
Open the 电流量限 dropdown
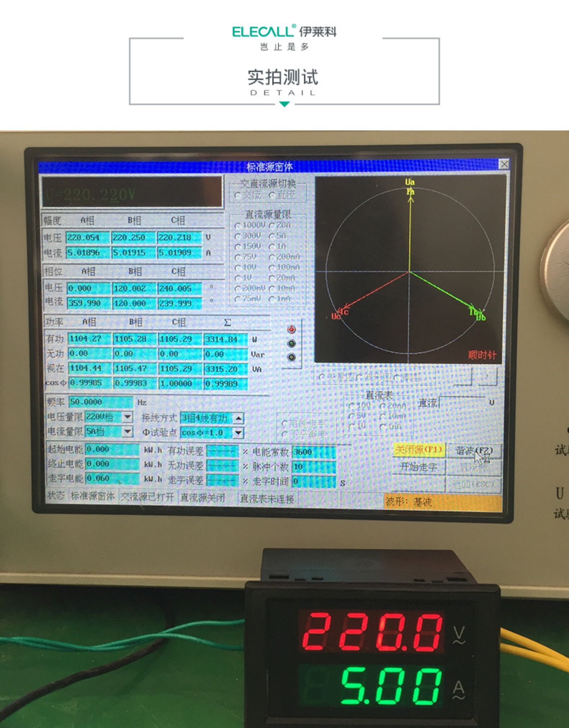tap(127, 431)
